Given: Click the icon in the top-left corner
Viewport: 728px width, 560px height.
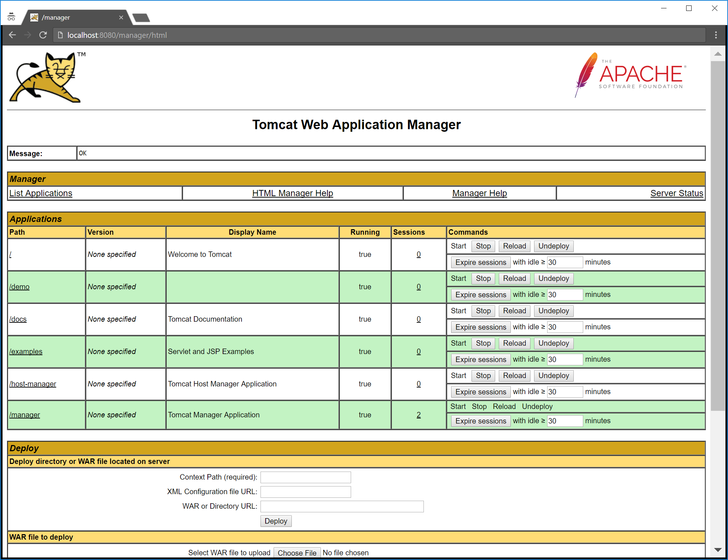Looking at the screenshot, I should click(11, 16).
